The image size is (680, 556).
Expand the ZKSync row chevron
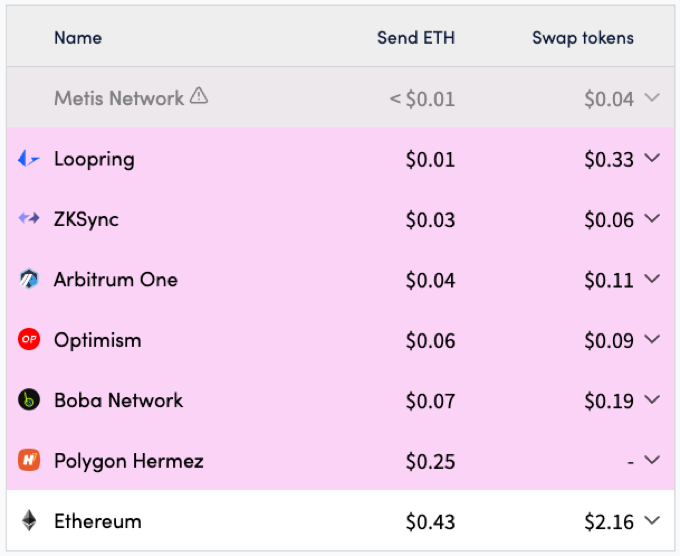(x=653, y=219)
